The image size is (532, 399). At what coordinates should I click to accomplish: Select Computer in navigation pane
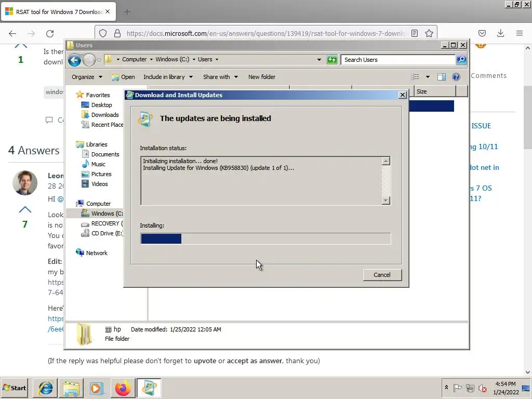(98, 204)
